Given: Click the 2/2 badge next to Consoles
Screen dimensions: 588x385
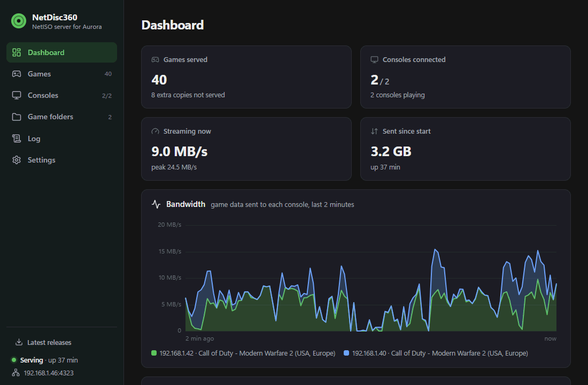Looking at the screenshot, I should pyautogui.click(x=107, y=96).
